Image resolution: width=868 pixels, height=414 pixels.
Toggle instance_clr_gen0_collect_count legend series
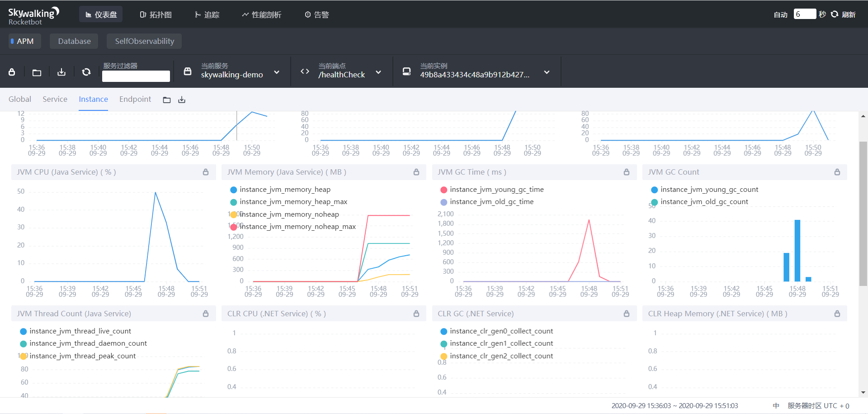pos(496,331)
